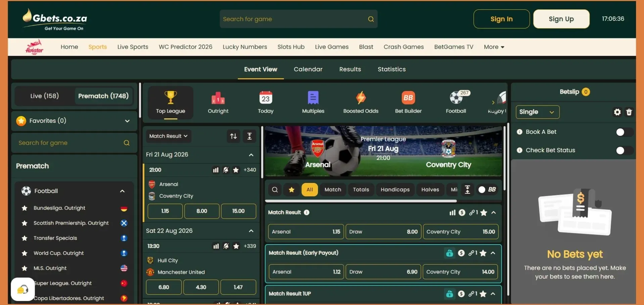Click the Sign In button
The height and width of the screenshot is (305, 644).
(x=501, y=19)
